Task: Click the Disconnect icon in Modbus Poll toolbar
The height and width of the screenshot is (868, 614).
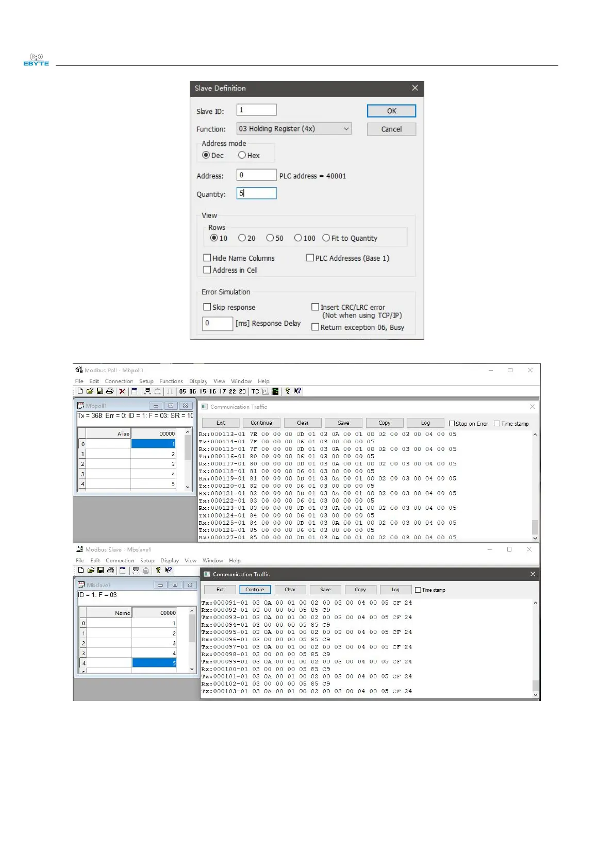Action: (157, 391)
